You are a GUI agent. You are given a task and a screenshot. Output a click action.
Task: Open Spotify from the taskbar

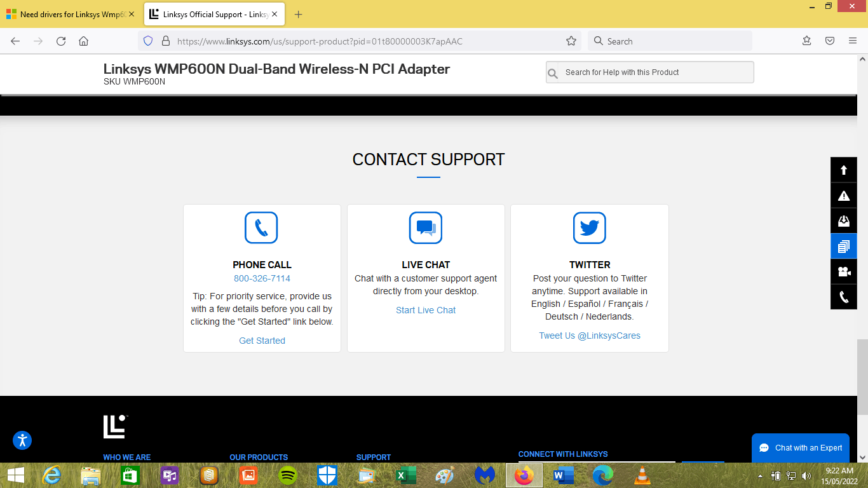coord(288,475)
